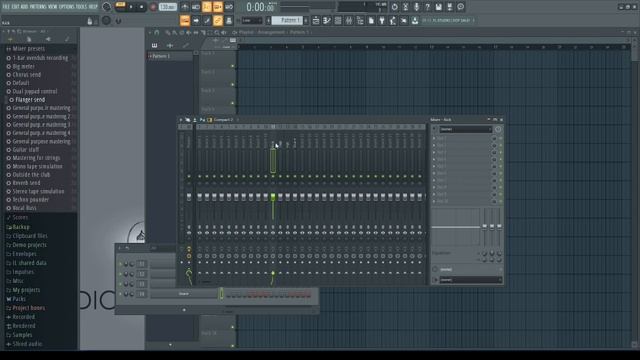The image size is (640, 360).
Task: Select Big meter mixer preset
Action: coord(24,67)
